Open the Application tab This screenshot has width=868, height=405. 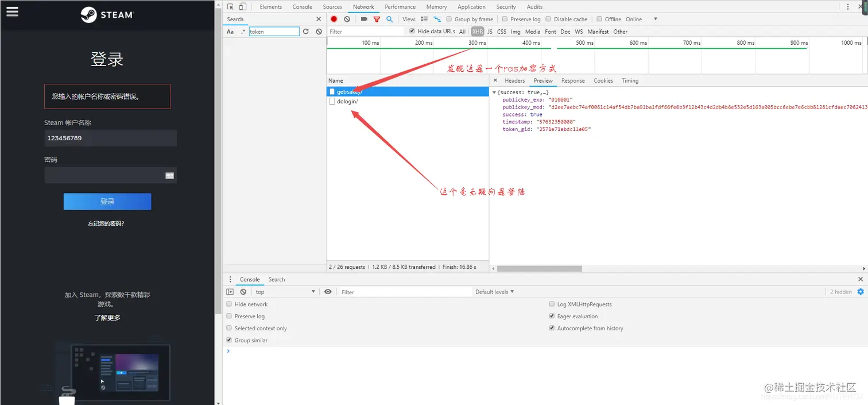tap(471, 7)
